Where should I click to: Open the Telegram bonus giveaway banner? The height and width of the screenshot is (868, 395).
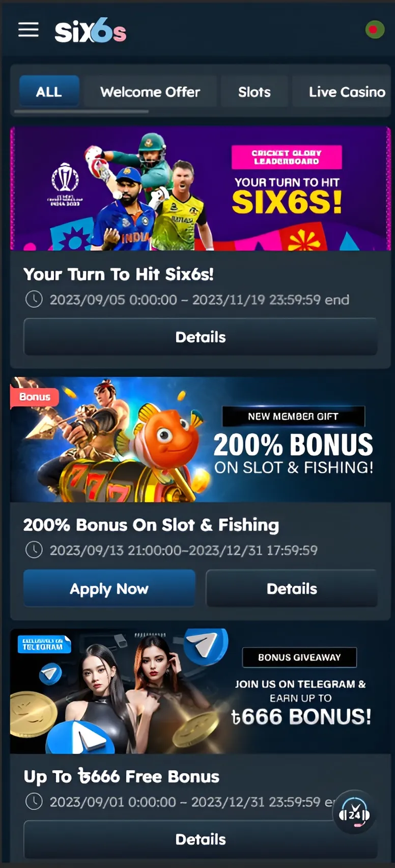pyautogui.click(x=201, y=691)
